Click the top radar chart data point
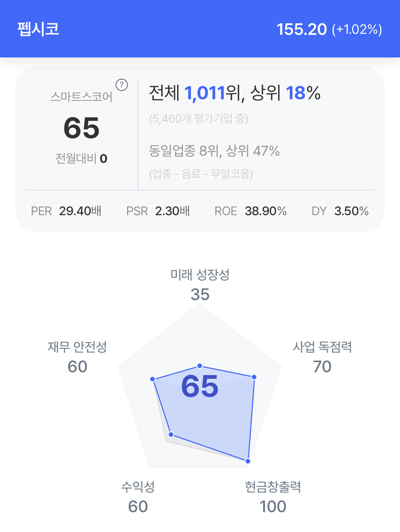 200,366
